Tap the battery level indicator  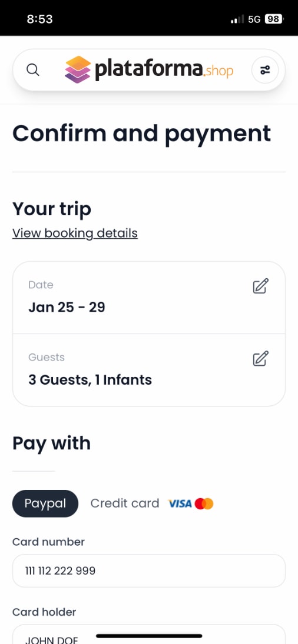(274, 19)
